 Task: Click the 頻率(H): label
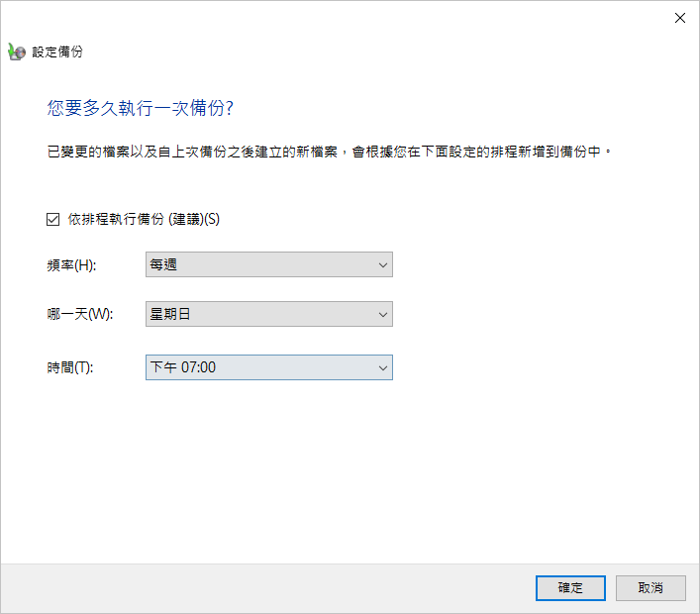[x=72, y=265]
